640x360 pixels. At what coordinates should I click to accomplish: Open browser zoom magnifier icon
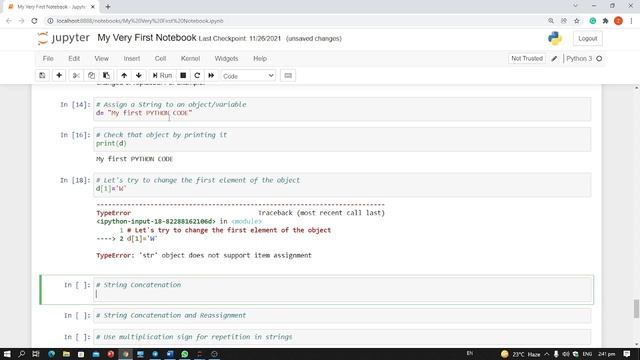[x=551, y=21]
